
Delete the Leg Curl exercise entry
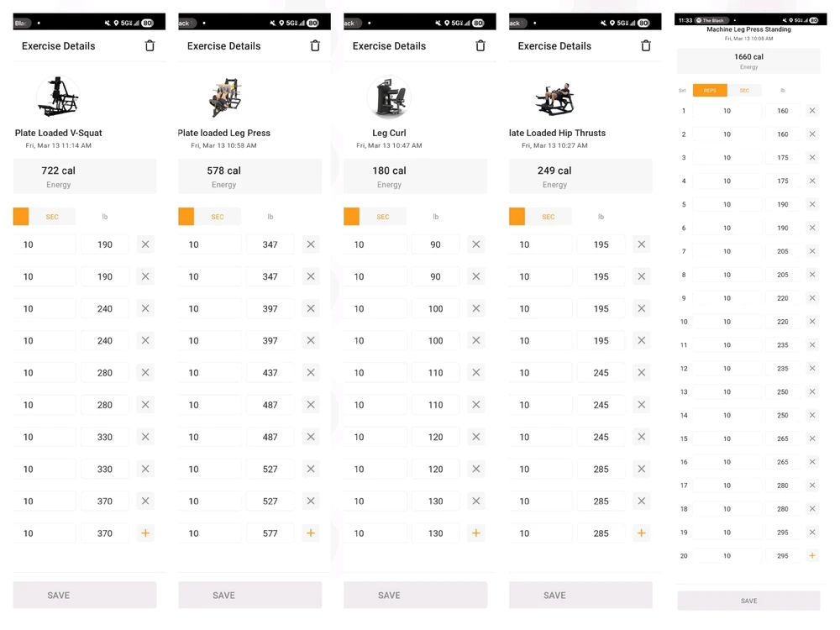click(x=480, y=46)
